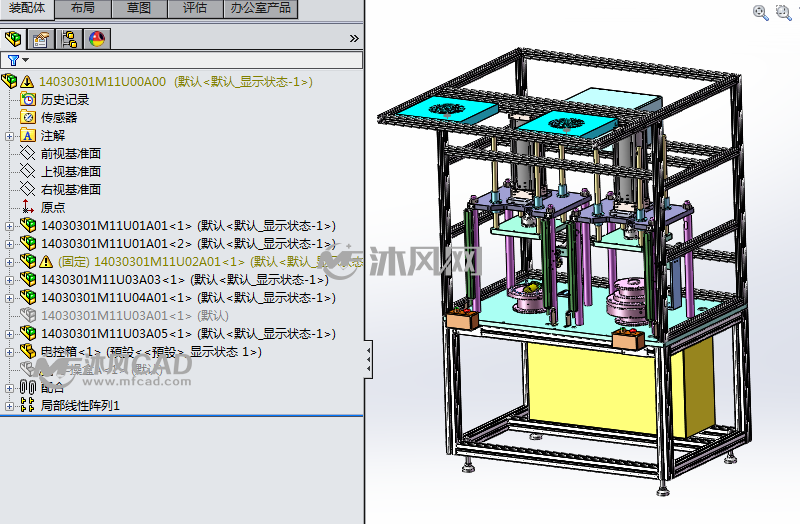The width and height of the screenshot is (800, 524).
Task: Expand the 注解 annotations node
Action: pos(9,136)
